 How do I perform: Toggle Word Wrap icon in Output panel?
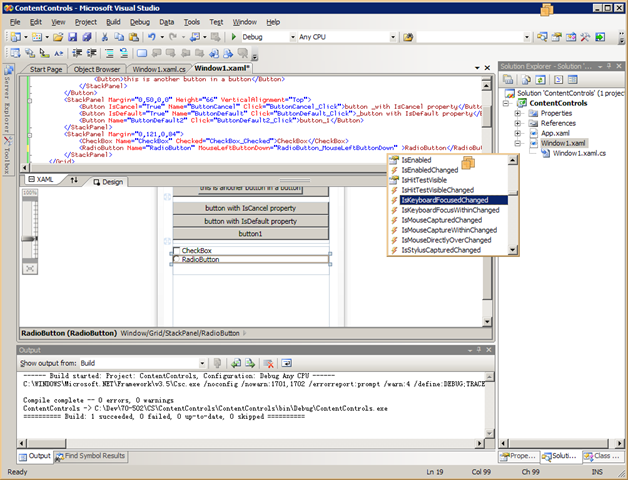pyautogui.click(x=286, y=363)
